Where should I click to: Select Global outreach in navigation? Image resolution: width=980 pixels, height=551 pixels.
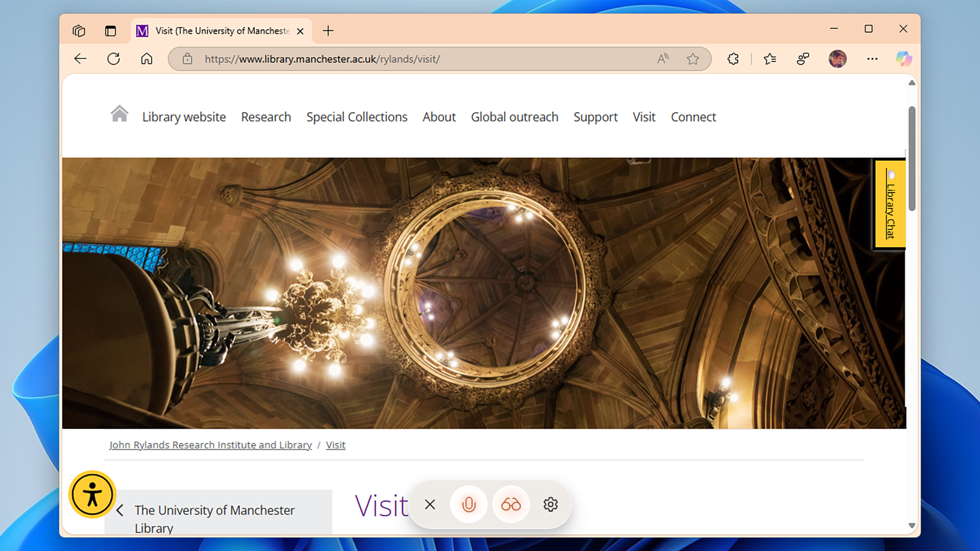tap(514, 117)
